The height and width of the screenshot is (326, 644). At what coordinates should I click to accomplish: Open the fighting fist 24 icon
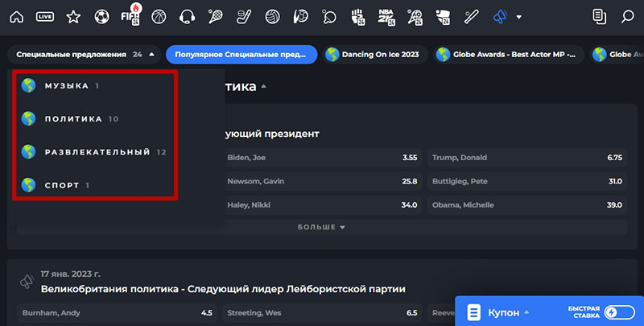coord(358,17)
